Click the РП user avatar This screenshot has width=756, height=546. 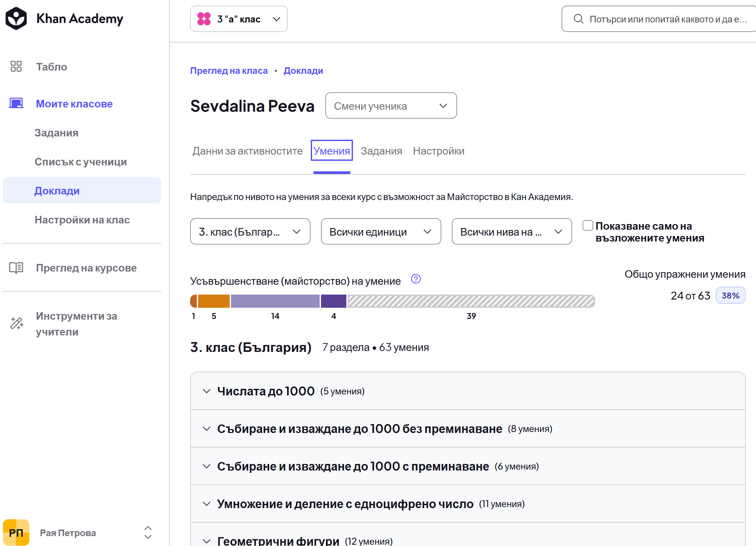coord(16,532)
